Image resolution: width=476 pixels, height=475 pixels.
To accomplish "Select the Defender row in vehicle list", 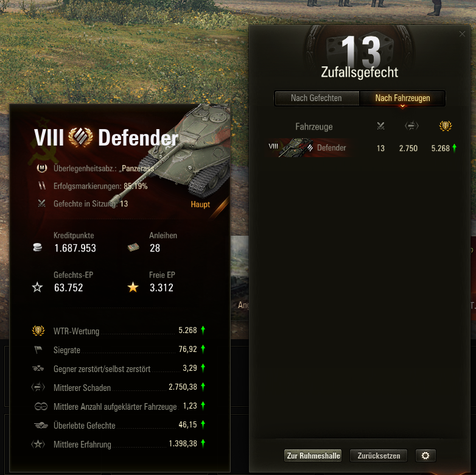I will pyautogui.click(x=362, y=148).
